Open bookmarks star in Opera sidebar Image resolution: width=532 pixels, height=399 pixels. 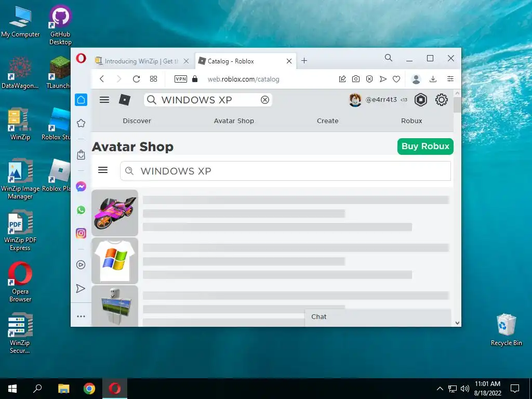81,123
